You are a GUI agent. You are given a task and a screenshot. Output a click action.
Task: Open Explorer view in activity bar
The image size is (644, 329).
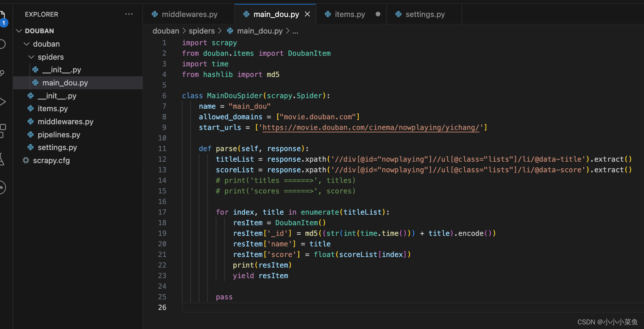(x=2, y=16)
